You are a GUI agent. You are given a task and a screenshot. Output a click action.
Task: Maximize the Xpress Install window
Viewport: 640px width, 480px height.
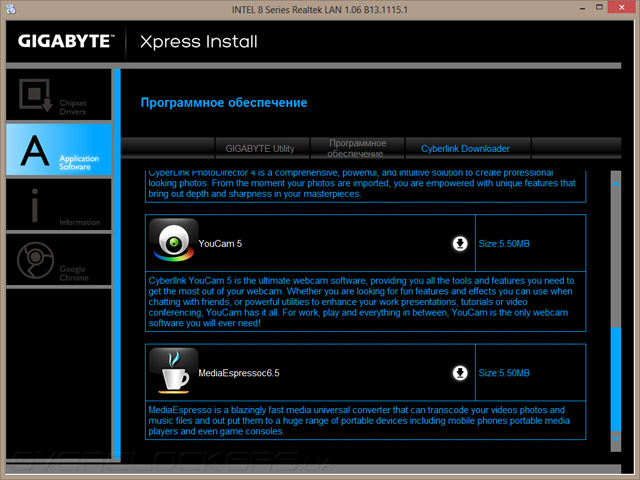pos(599,7)
